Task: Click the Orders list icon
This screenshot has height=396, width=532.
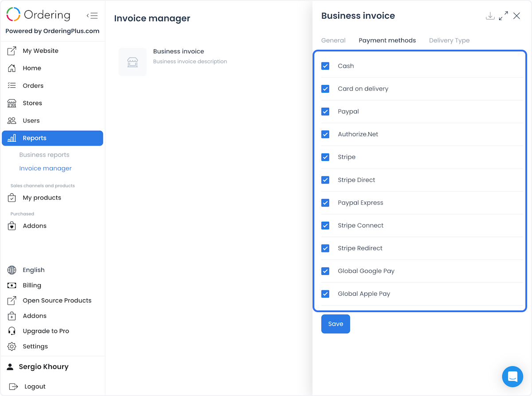Action: (12, 86)
